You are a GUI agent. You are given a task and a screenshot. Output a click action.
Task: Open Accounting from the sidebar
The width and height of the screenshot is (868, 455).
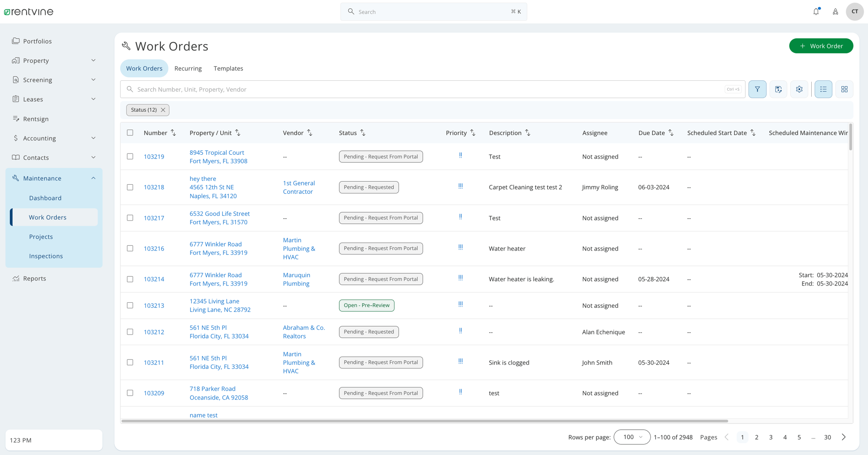(39, 138)
